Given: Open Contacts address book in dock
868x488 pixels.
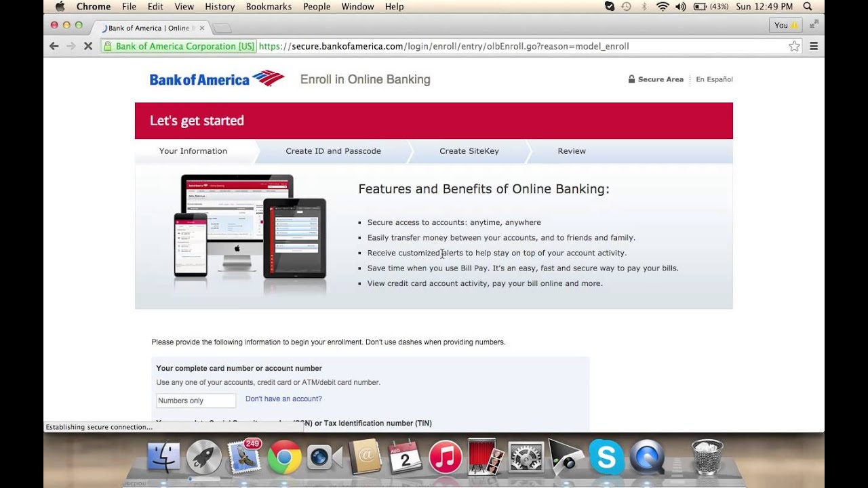Looking at the screenshot, I should (365, 457).
